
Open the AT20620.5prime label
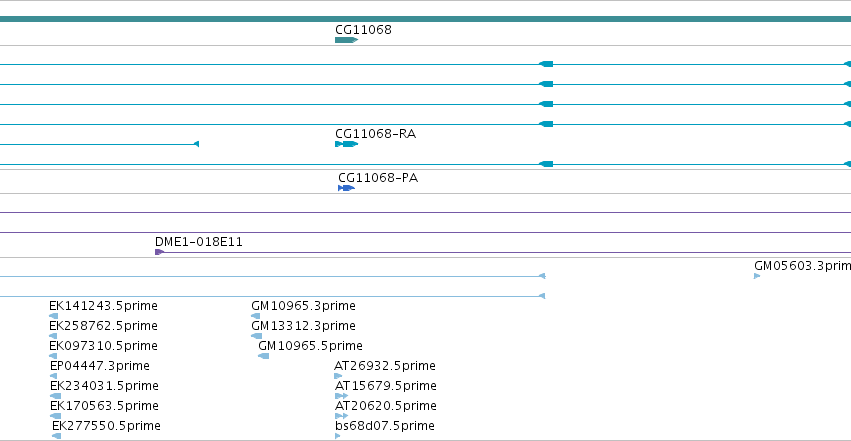[x=386, y=406]
